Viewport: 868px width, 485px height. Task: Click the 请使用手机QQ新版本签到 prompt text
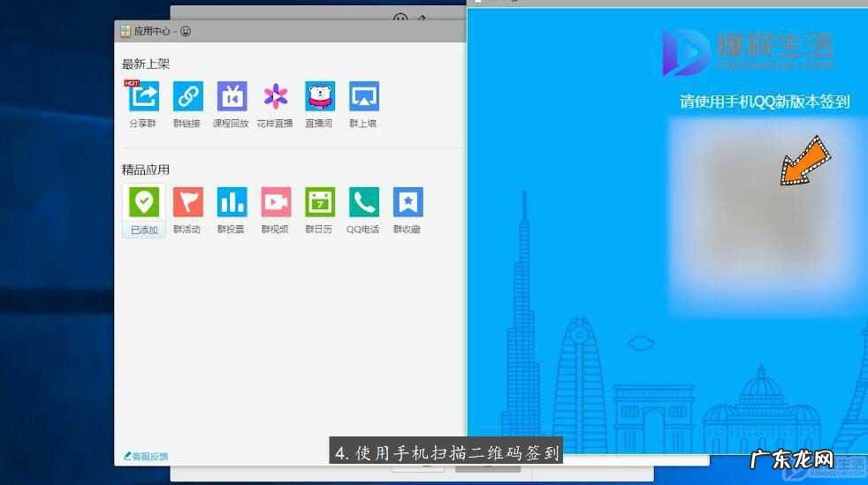[x=765, y=102]
